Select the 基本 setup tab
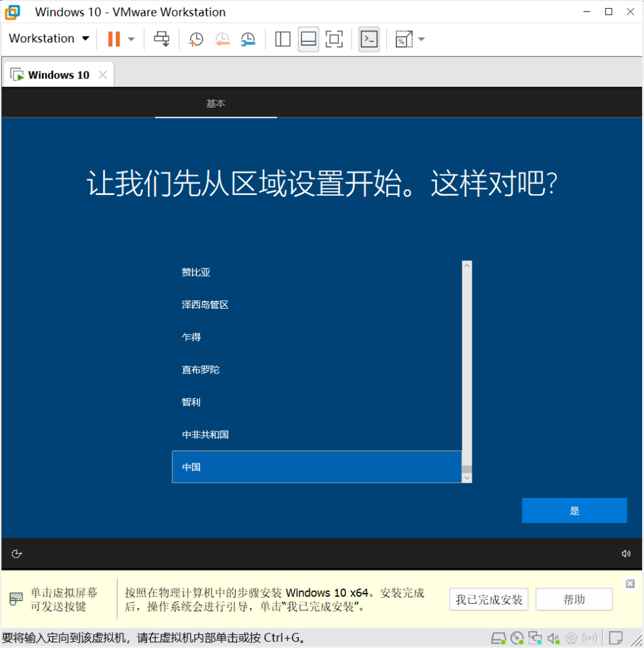 coord(216,103)
